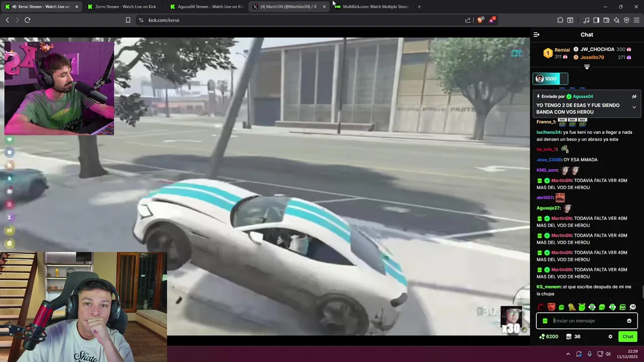Screen dimensions: 644x362
Task: Click the sync update icon in system tray
Action: point(579,354)
